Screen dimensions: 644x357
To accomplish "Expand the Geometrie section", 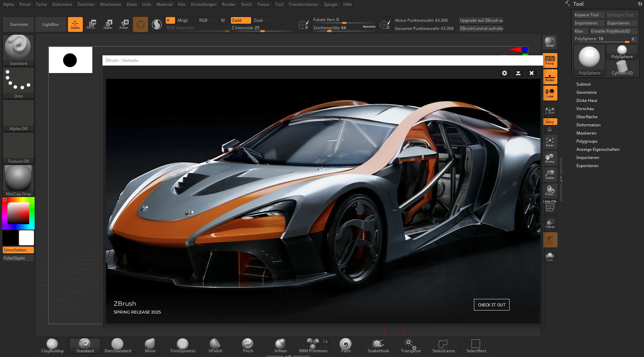I will [586, 92].
